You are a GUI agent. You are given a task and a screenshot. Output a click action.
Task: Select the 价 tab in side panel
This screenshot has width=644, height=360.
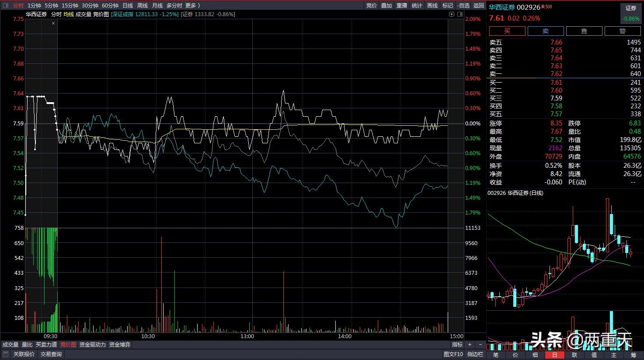[x=515, y=355]
